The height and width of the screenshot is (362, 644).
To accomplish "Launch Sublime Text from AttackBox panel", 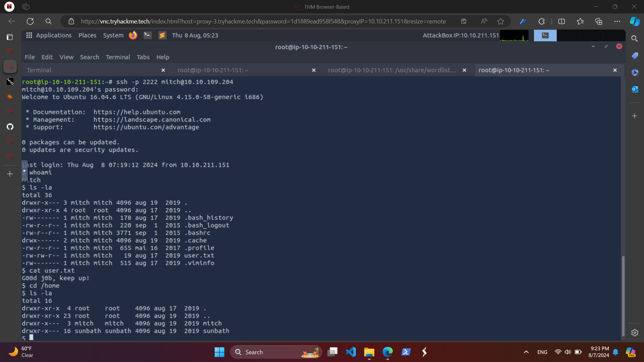I will (162, 35).
